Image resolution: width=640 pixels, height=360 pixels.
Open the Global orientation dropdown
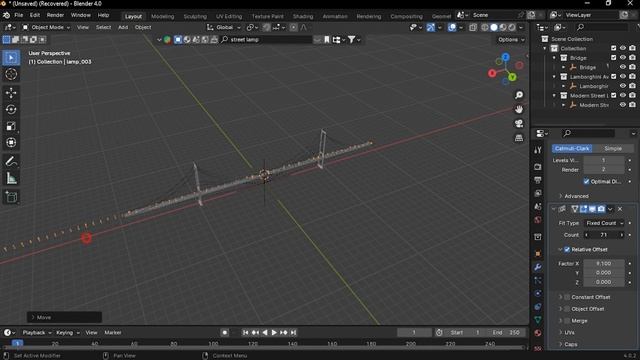(224, 27)
